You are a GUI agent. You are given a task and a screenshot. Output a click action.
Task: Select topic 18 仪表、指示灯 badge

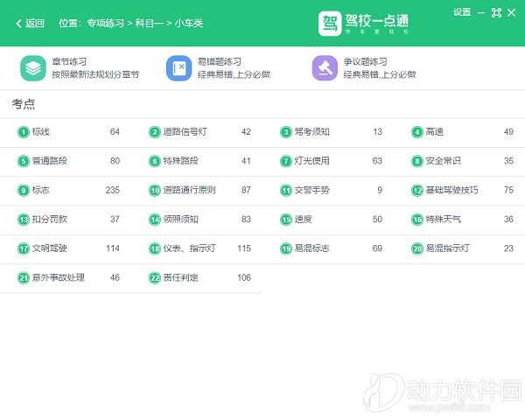[x=155, y=248]
